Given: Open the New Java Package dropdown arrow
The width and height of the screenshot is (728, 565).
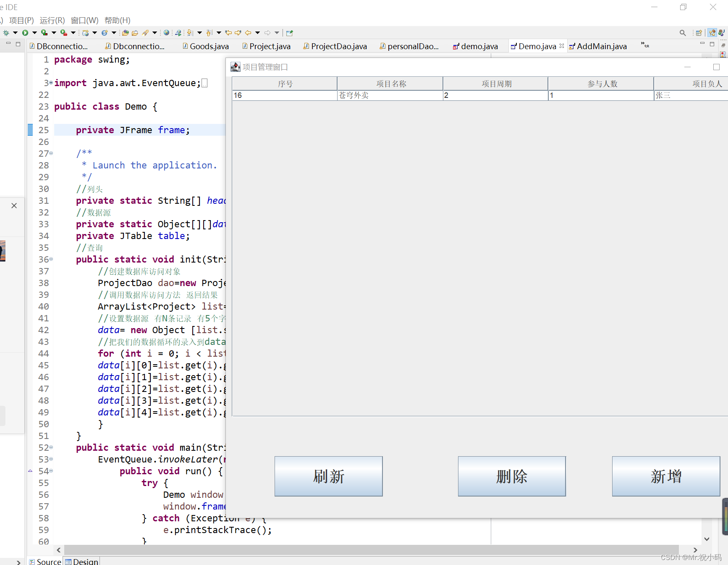Looking at the screenshot, I should coord(95,33).
